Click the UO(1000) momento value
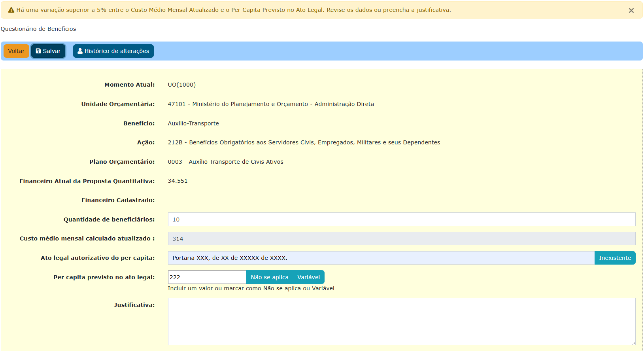The width and height of the screenshot is (644, 352). [x=182, y=85]
